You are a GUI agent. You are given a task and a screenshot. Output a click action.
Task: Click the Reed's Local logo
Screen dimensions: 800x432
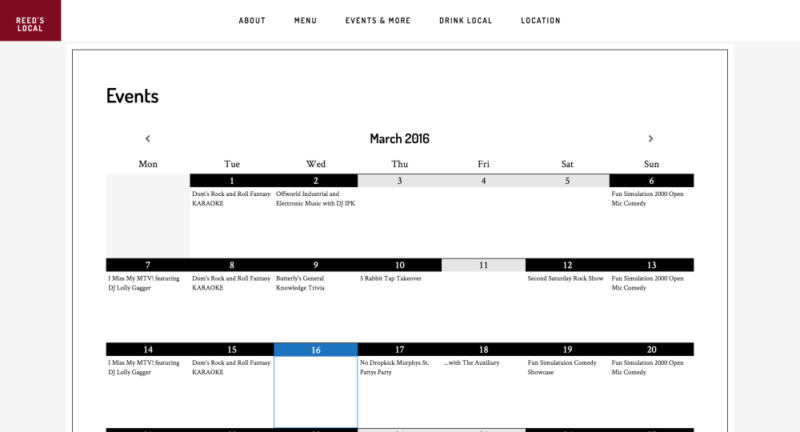[30, 20]
